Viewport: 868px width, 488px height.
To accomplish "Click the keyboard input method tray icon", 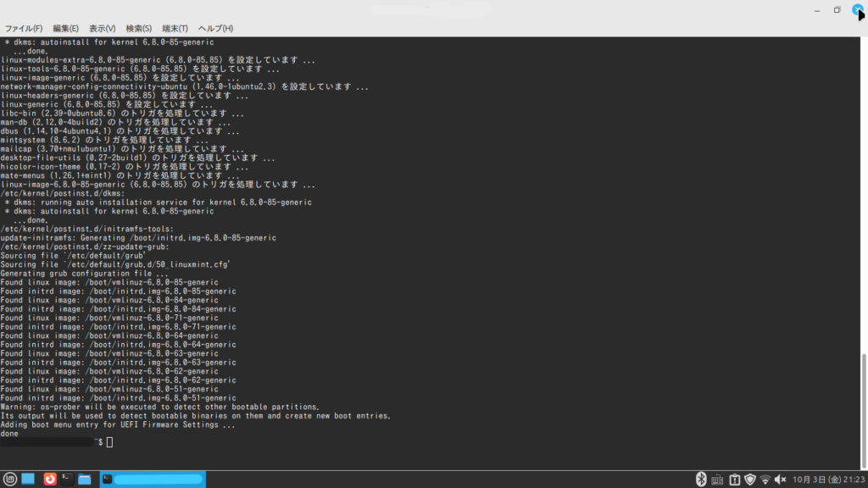I will click(x=717, y=480).
